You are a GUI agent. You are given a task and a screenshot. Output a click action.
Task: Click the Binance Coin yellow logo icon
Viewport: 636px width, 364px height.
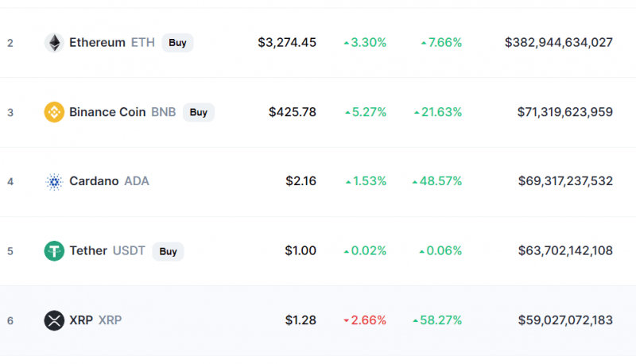click(54, 112)
